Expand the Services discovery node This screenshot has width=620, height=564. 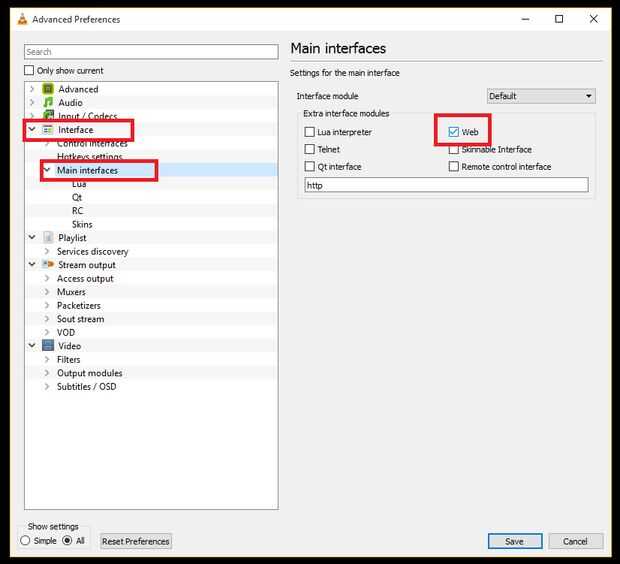click(x=47, y=251)
